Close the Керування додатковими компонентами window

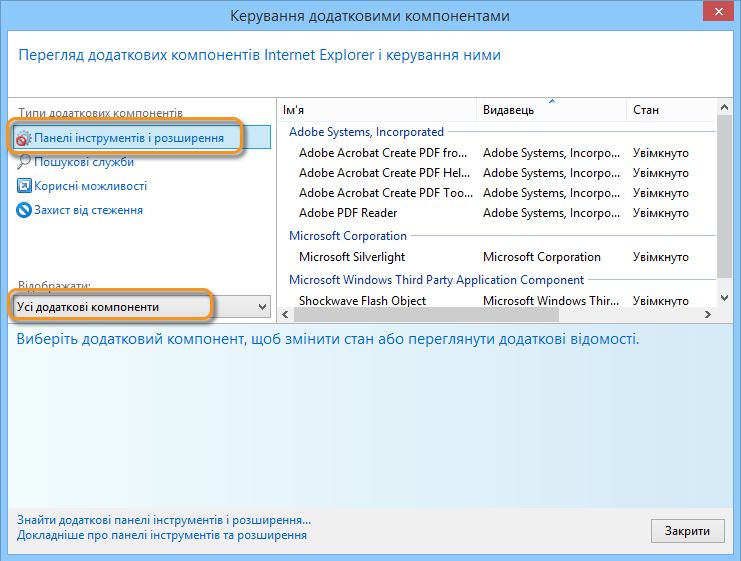(718, 12)
